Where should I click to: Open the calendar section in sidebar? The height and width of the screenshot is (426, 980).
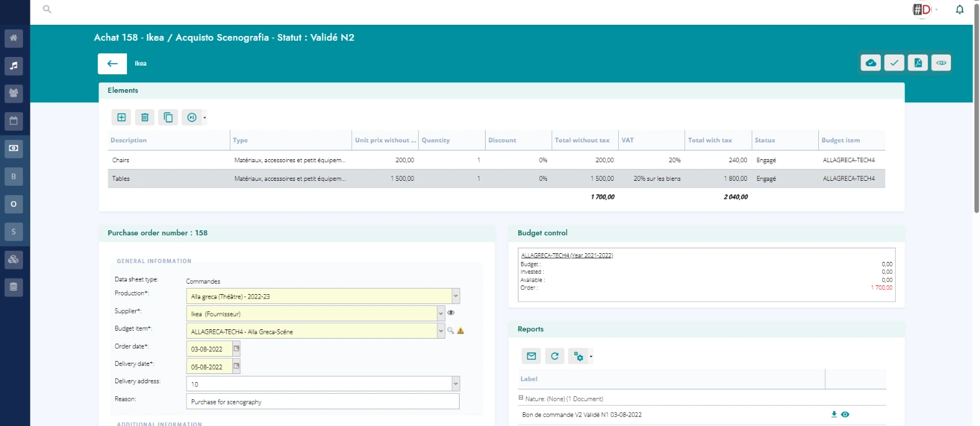tap(14, 121)
